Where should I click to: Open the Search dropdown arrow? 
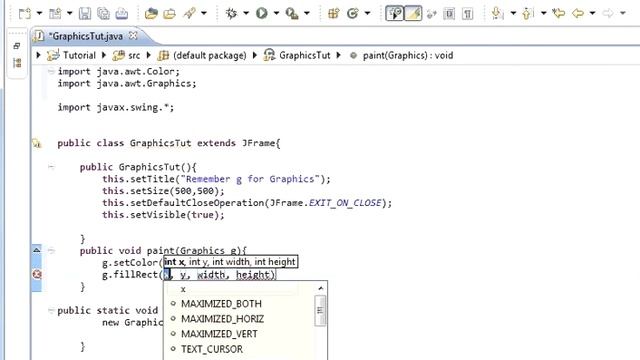pos(204,13)
